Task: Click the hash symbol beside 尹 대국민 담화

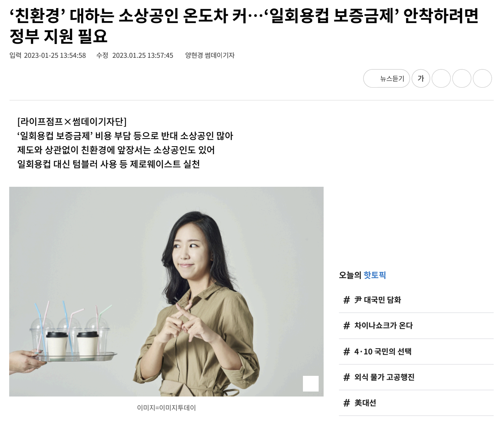Action: [x=347, y=300]
